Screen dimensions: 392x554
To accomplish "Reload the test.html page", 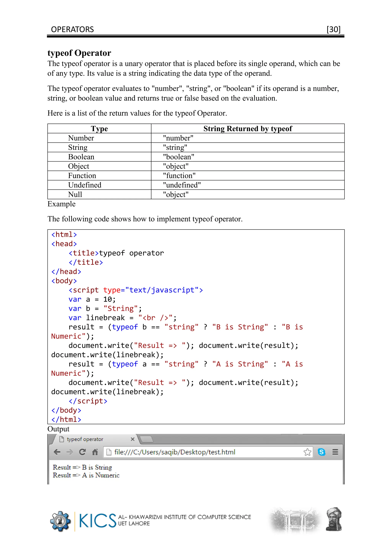I will (82, 452).
